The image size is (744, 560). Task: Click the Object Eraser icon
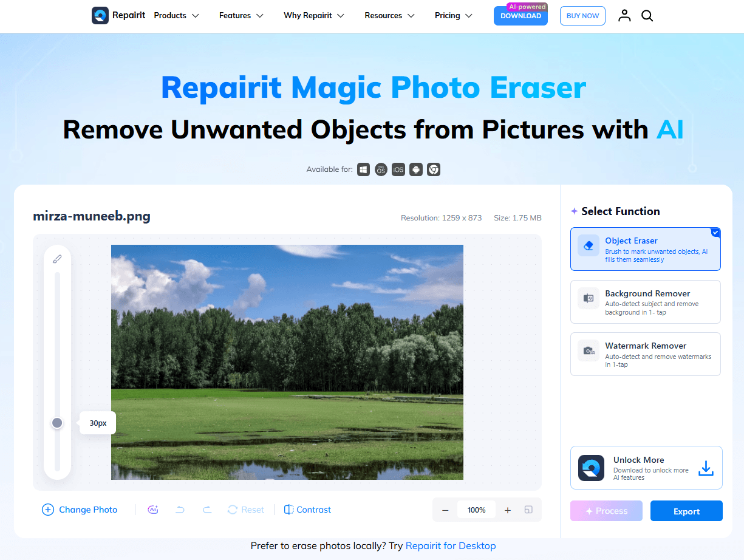588,246
